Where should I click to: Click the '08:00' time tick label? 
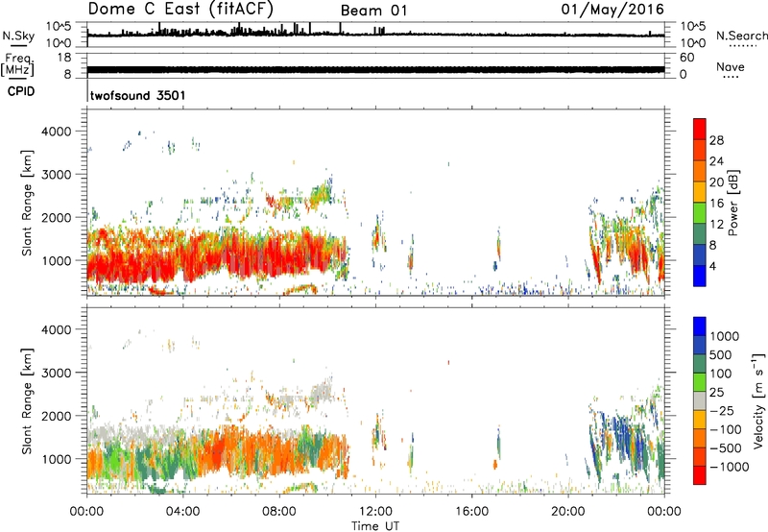tap(279, 512)
